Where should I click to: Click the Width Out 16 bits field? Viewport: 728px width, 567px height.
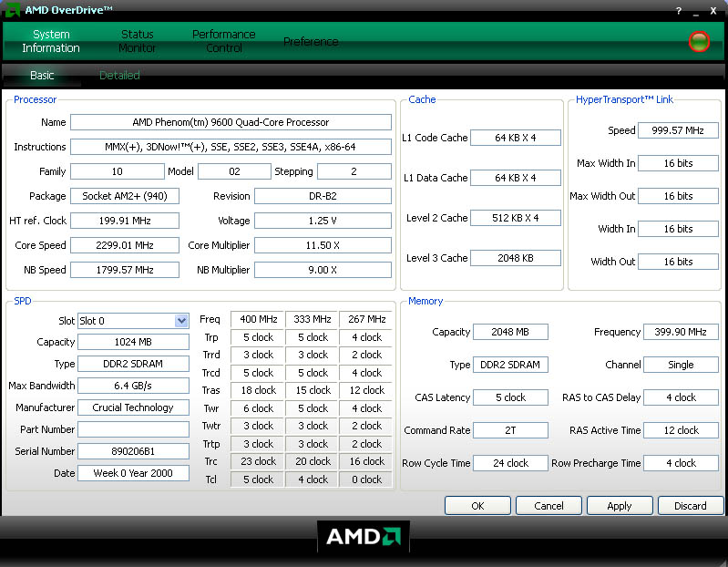(678, 262)
